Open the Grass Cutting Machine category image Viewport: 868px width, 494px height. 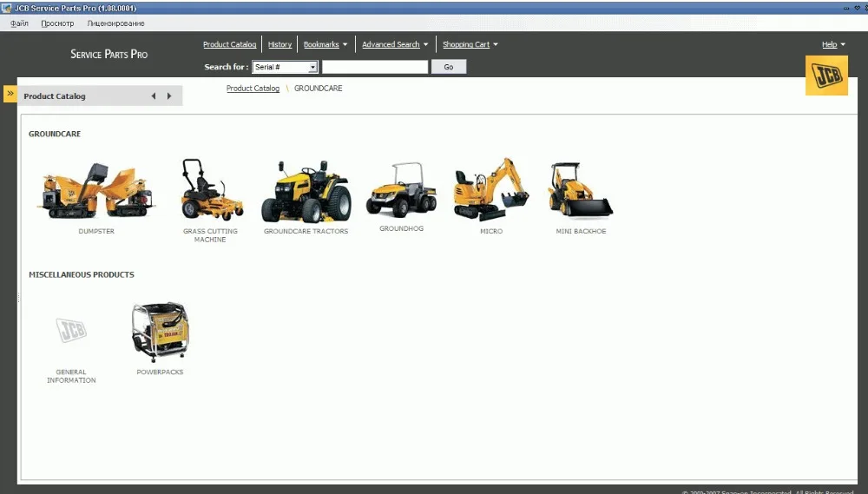212,190
